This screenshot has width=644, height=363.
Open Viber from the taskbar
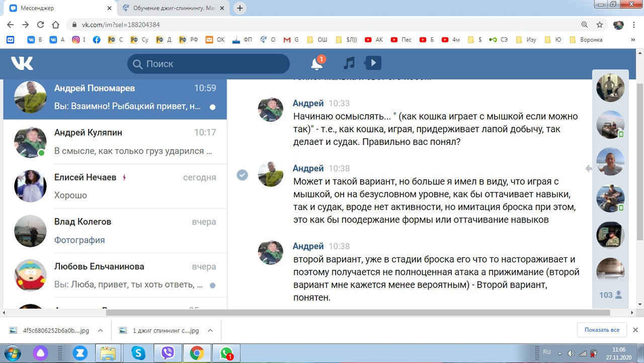point(168,353)
